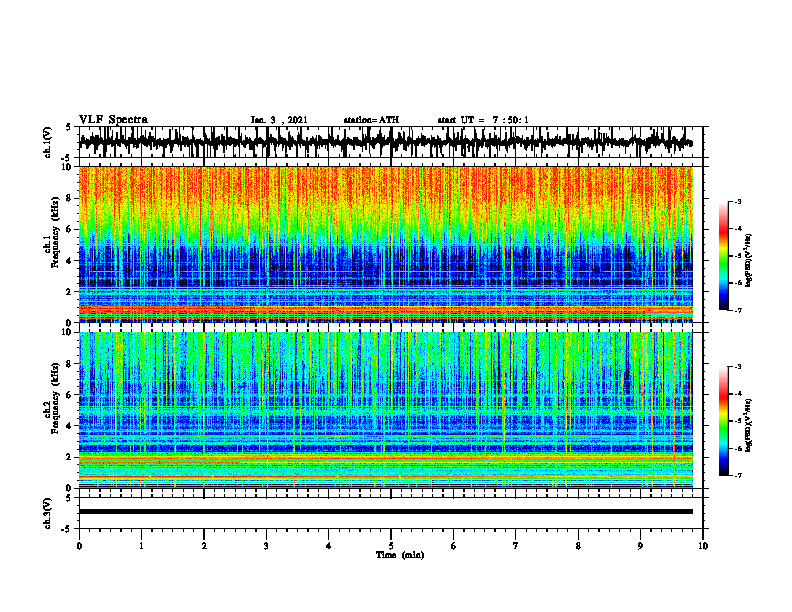Click the ch.2 spectrogram color scale bar
Screen dimensions: 792x612
click(x=724, y=421)
